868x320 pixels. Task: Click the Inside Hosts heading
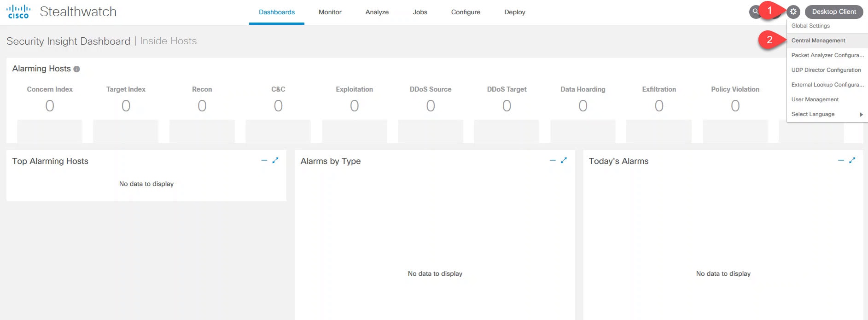169,41
